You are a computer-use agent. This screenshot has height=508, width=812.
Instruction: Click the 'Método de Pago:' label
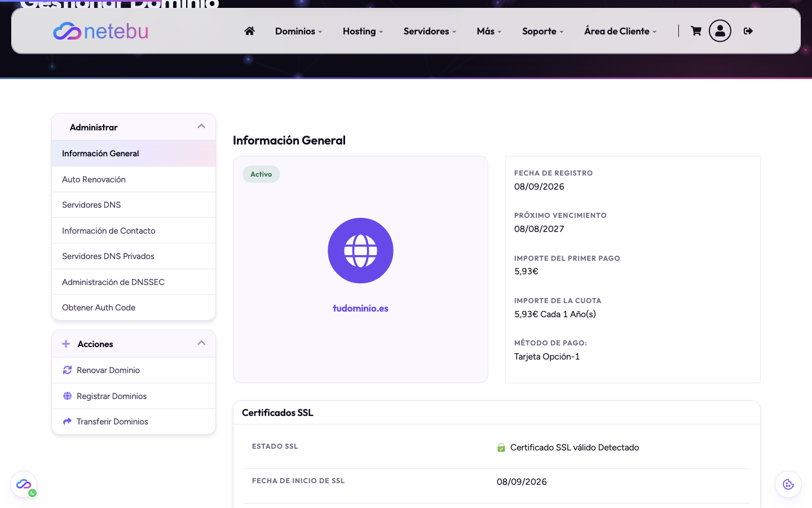pos(550,343)
